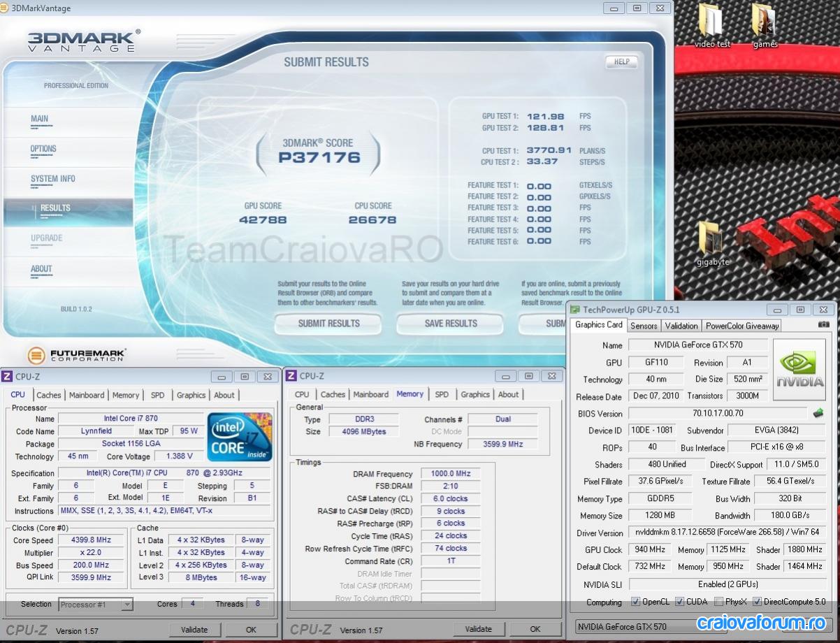The width and height of the screenshot is (840, 643).
Task: Click the CAS# Latency 6.0 clocks field
Action: tap(451, 498)
